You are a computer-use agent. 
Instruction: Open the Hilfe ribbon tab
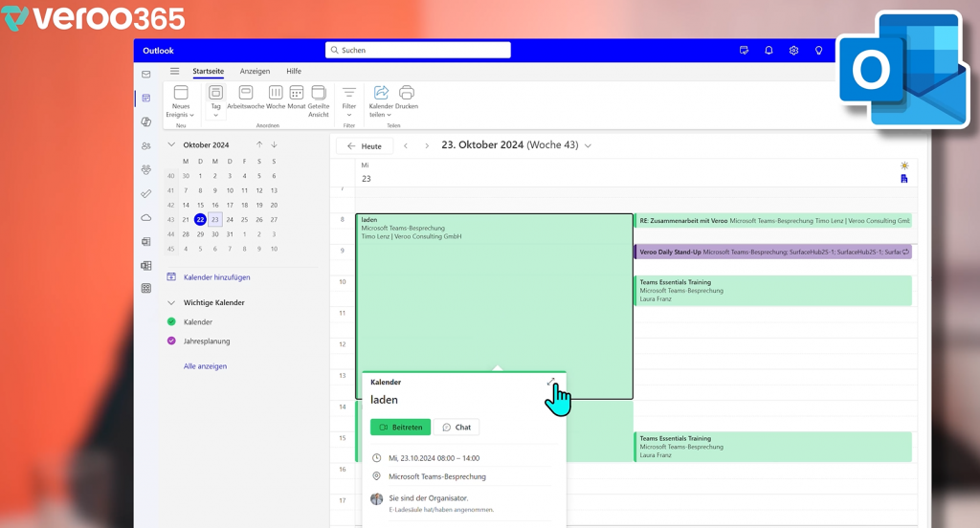click(x=294, y=71)
